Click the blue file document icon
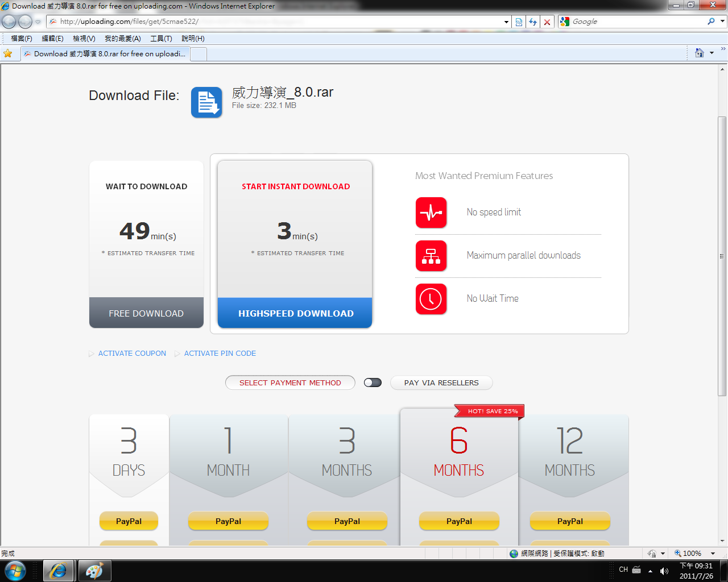 206,102
